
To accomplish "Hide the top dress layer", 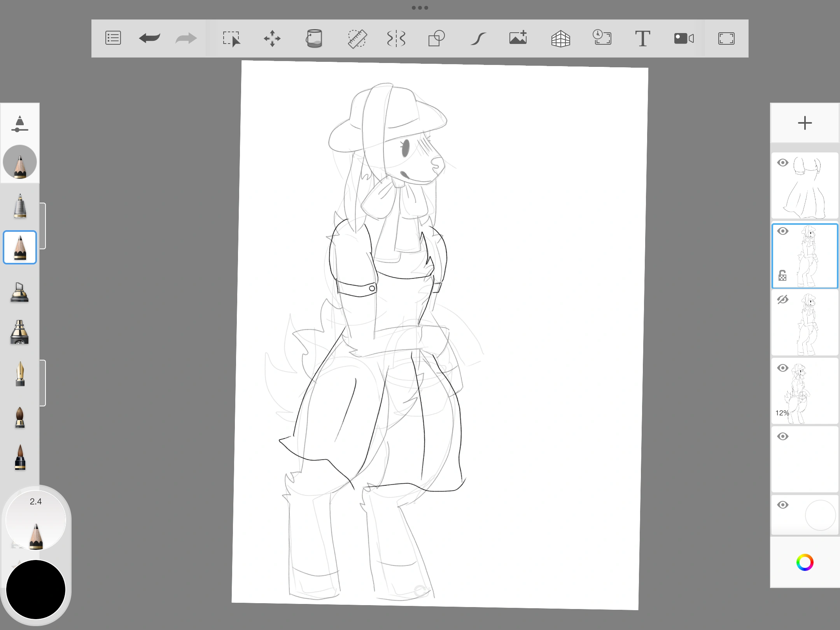I will point(782,163).
